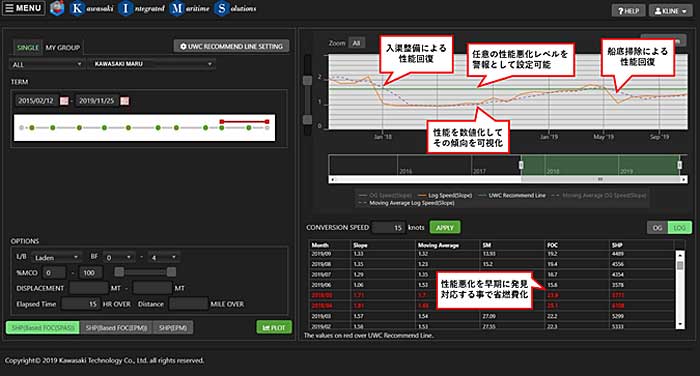Image resolution: width=700 pixels, height=376 pixels.
Task: Click right handle of chart navigator range
Action: click(679, 165)
